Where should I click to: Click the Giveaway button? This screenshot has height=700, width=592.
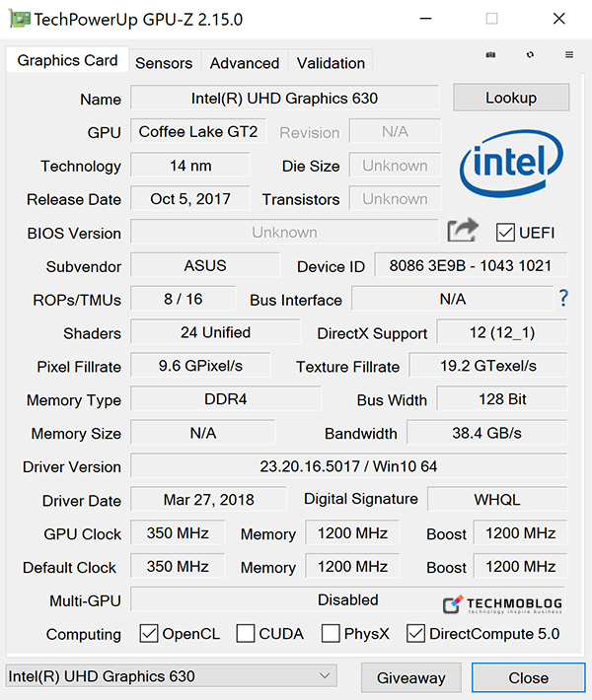[x=410, y=677]
